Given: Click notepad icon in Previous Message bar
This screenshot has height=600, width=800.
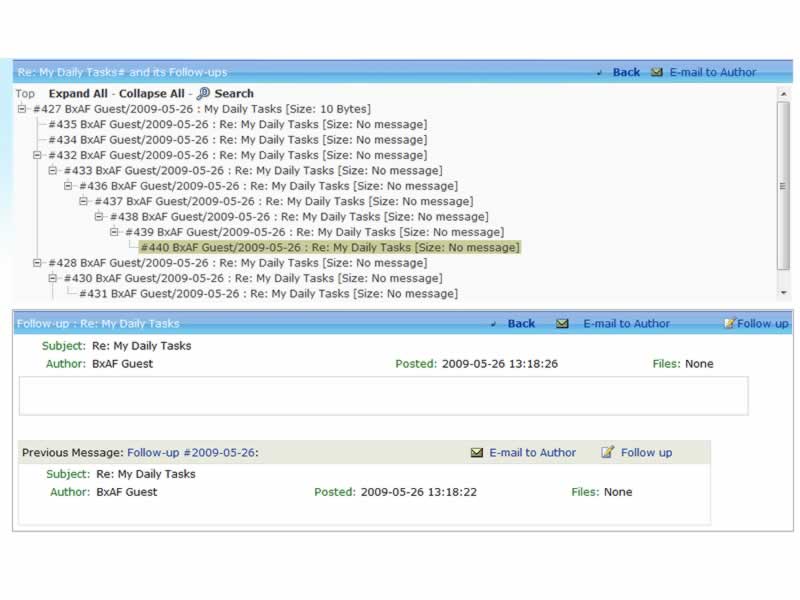Looking at the screenshot, I should tap(607, 453).
